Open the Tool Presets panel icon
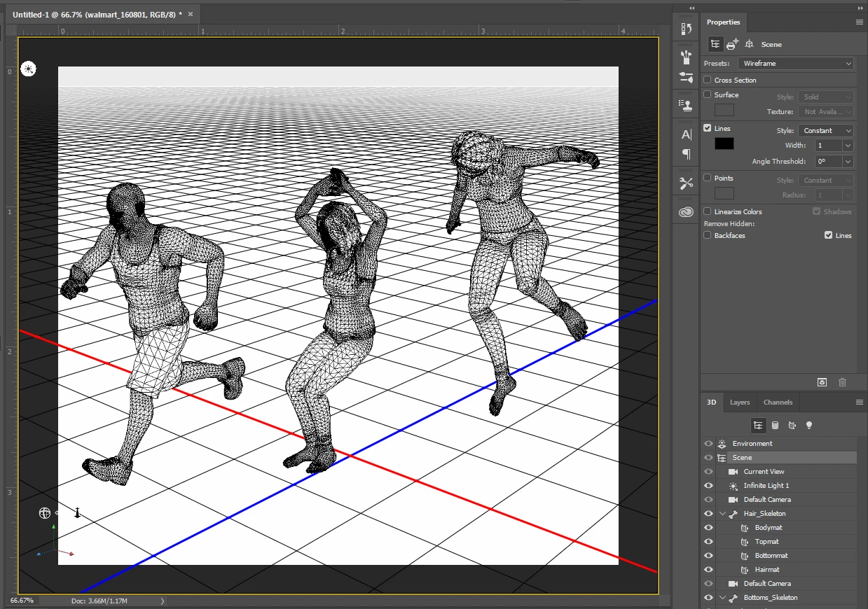 pos(687,183)
